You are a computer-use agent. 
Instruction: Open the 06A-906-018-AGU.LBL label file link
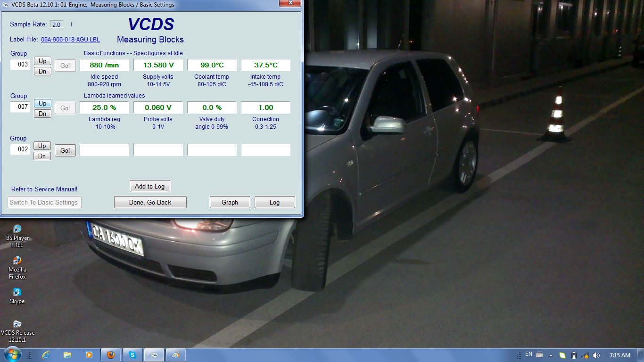(x=70, y=40)
